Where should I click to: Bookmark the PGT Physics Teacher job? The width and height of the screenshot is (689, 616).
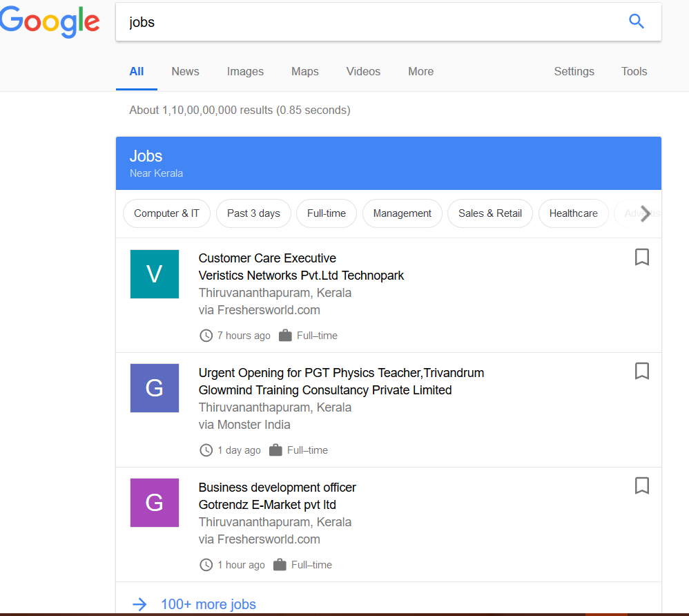click(x=642, y=371)
